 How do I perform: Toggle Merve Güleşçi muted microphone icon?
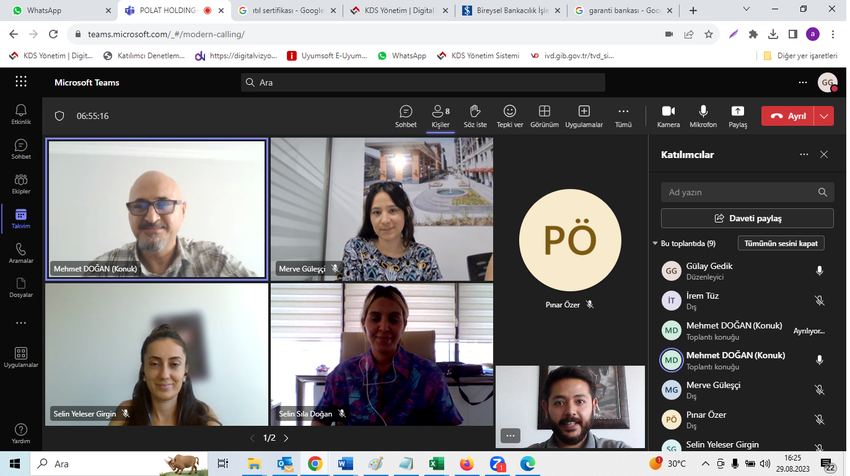click(x=819, y=389)
